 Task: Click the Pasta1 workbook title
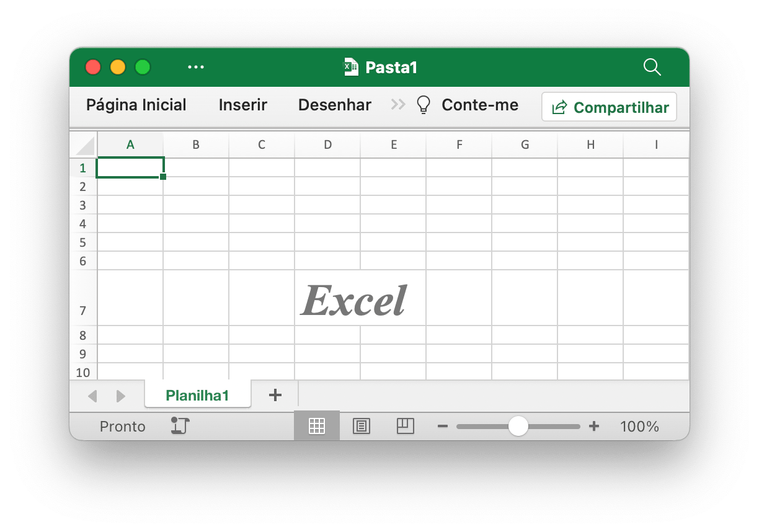pos(391,67)
